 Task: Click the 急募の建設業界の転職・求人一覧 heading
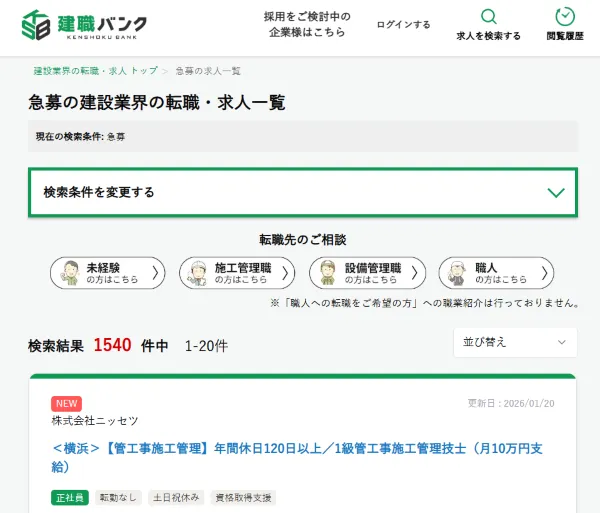pos(157,103)
